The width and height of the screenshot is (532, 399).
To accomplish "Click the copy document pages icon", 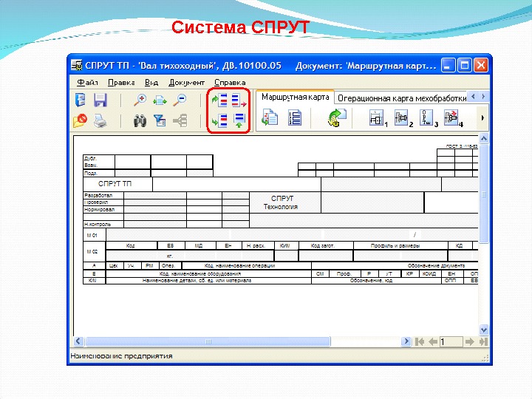I will tap(270, 117).
